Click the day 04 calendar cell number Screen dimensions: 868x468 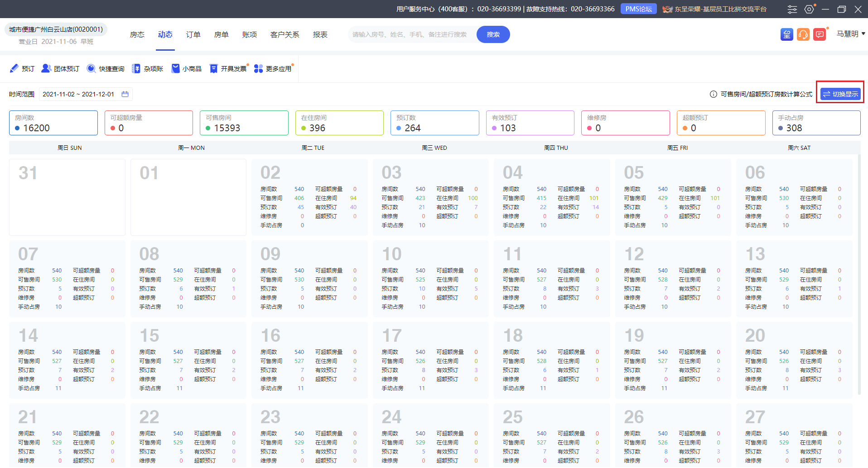pyautogui.click(x=513, y=173)
